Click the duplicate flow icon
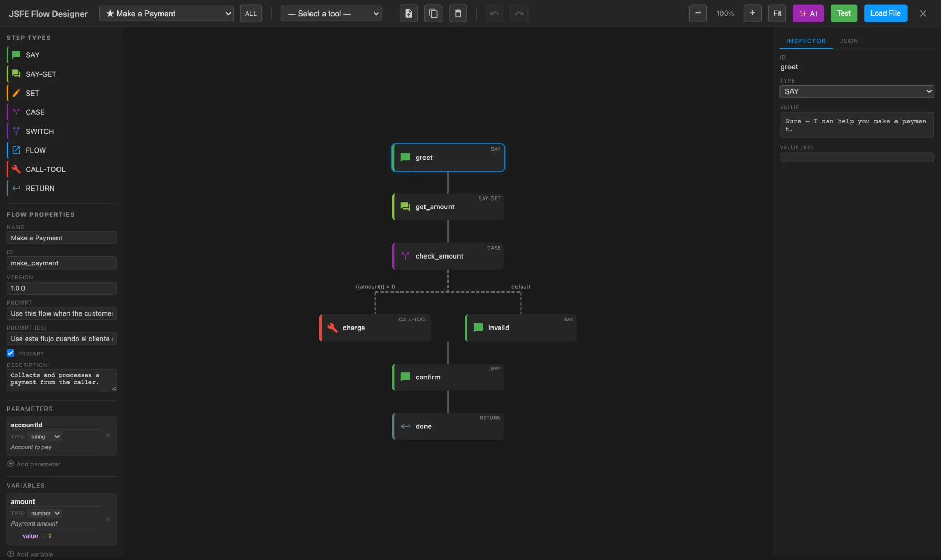The width and height of the screenshot is (941, 560). (x=433, y=14)
